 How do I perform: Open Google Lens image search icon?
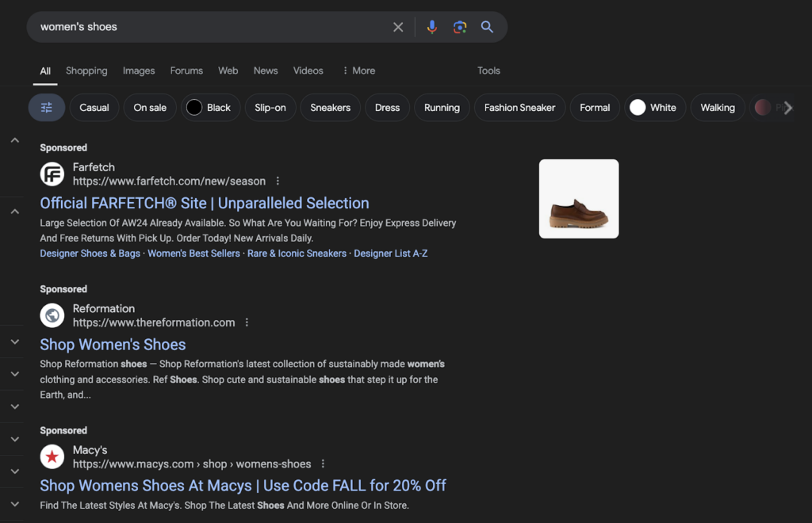[x=459, y=27]
